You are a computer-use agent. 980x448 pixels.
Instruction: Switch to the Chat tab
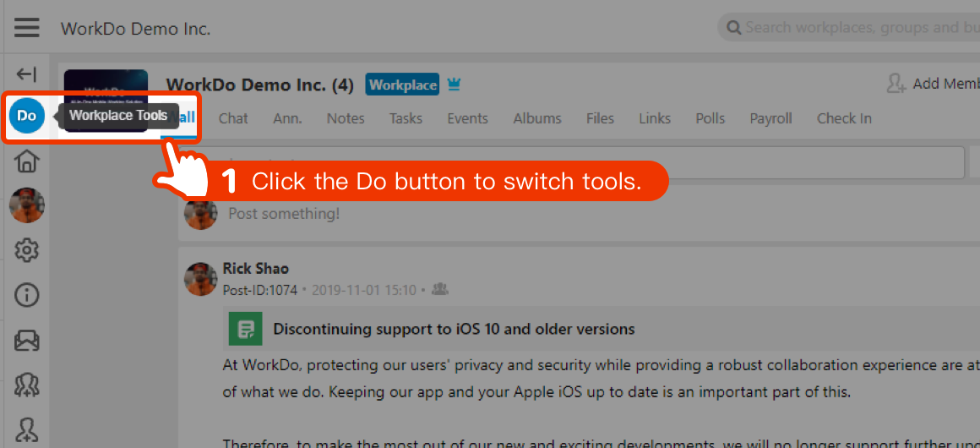[233, 118]
